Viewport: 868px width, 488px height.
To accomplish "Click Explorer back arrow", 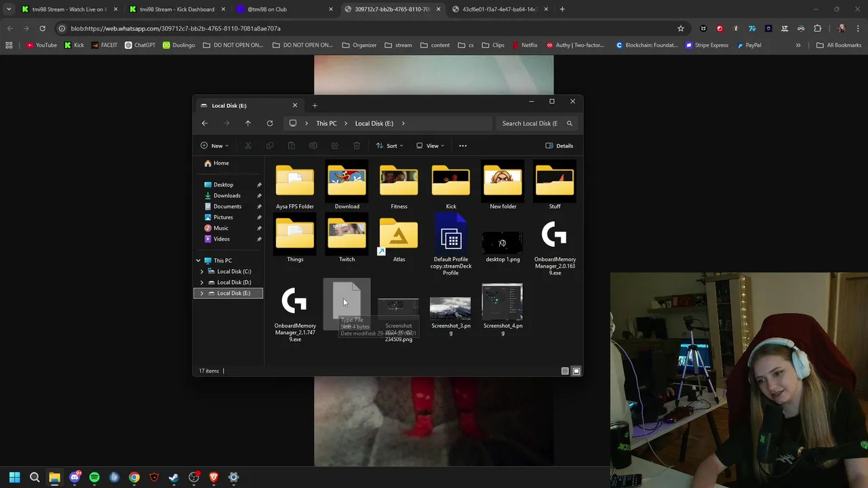I will (x=205, y=123).
